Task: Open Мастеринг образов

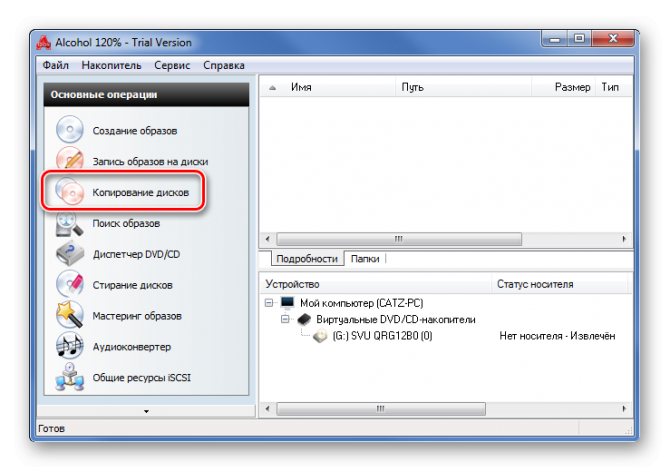Action: click(x=137, y=316)
